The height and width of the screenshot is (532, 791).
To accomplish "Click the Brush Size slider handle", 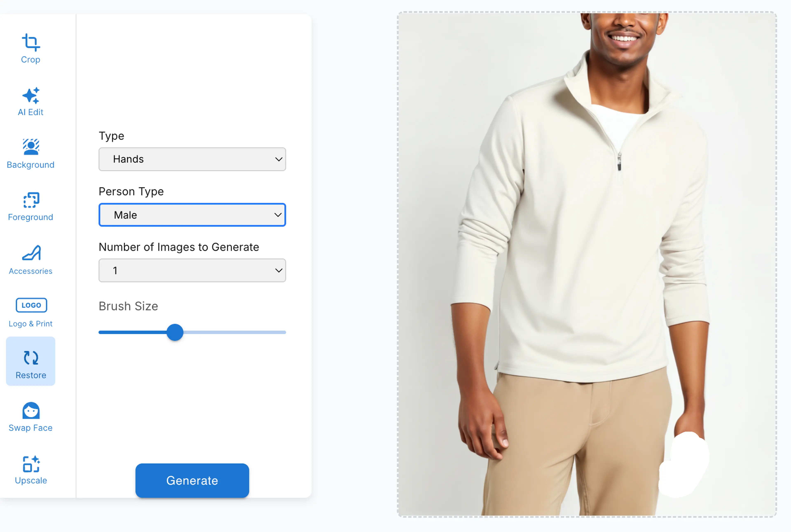I will pyautogui.click(x=175, y=332).
